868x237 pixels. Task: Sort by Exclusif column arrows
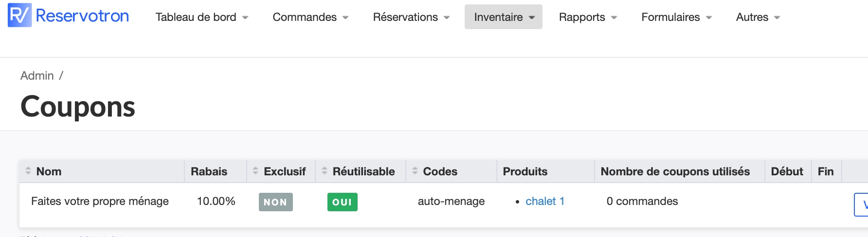tap(255, 171)
